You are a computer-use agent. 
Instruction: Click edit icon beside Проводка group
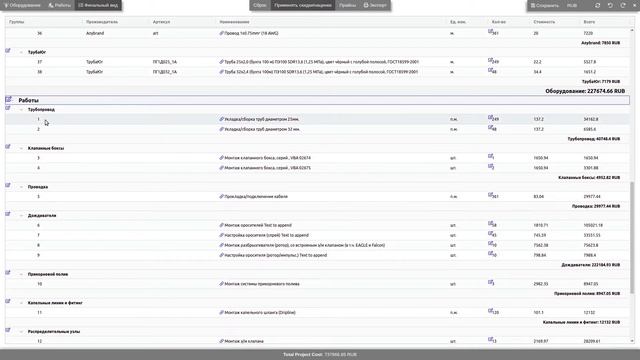[x=8, y=185]
